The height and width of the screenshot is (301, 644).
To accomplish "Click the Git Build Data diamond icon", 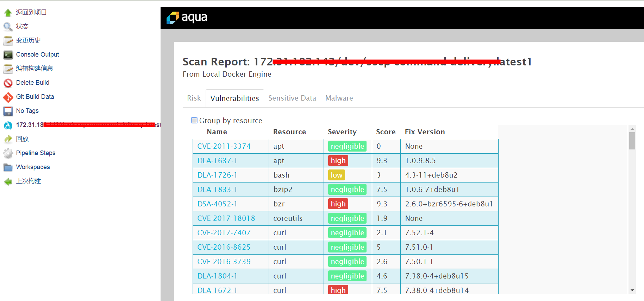I will coord(8,97).
